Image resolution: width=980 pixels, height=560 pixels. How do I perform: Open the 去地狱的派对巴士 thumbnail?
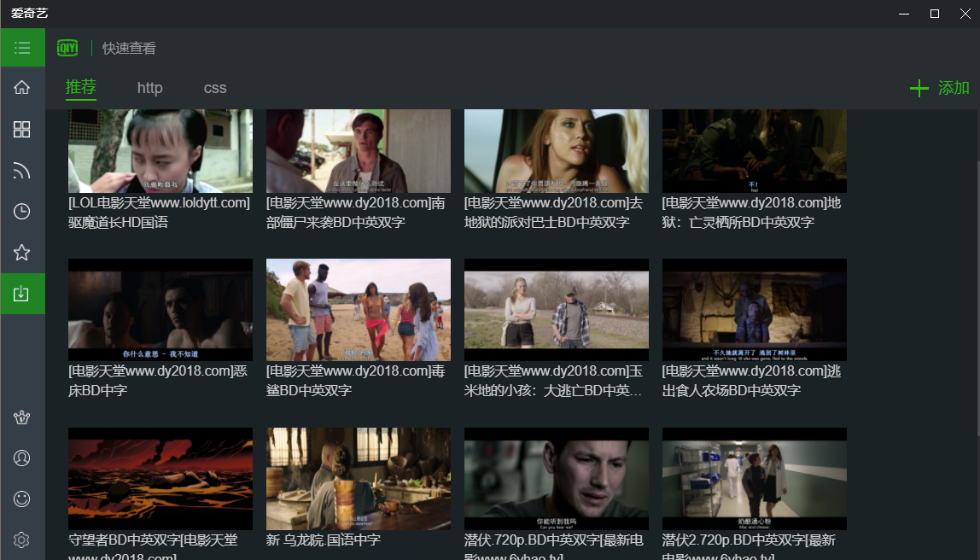(x=557, y=150)
